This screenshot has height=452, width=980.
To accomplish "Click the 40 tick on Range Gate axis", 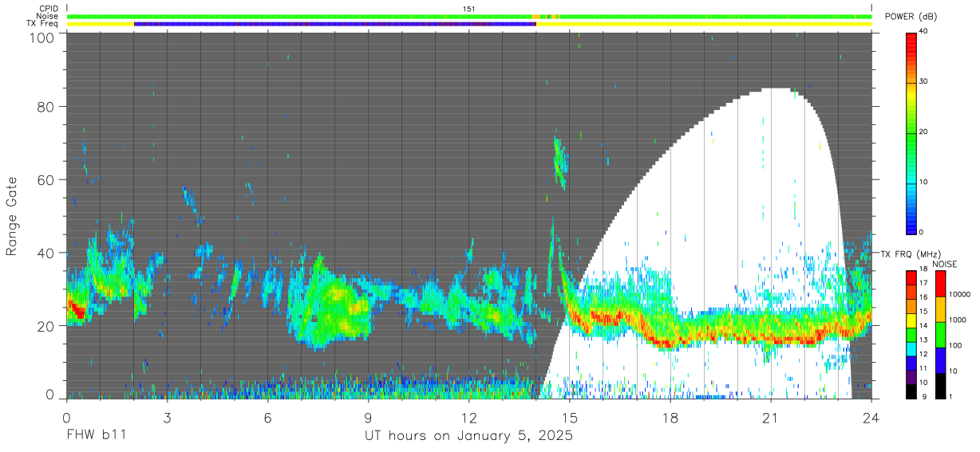I will (46, 253).
